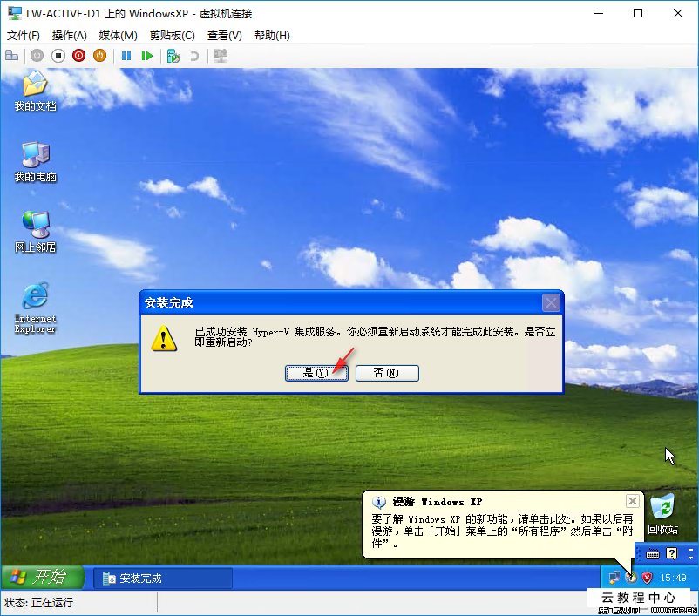The width and height of the screenshot is (699, 616).
Task: Open the 操作(A) menu
Action: 69,36
